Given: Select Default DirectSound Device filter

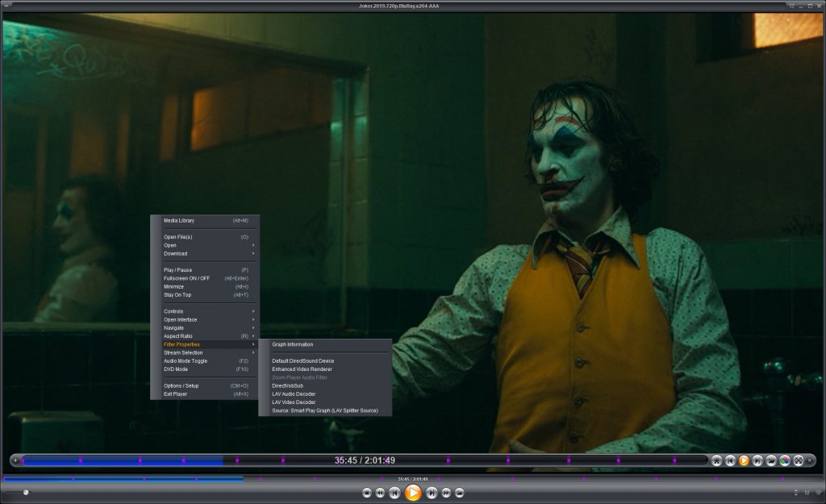Looking at the screenshot, I should 326,361.
